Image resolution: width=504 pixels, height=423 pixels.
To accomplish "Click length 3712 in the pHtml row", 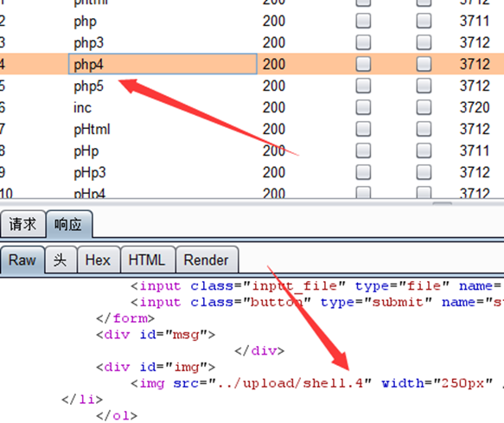I will (x=475, y=129).
